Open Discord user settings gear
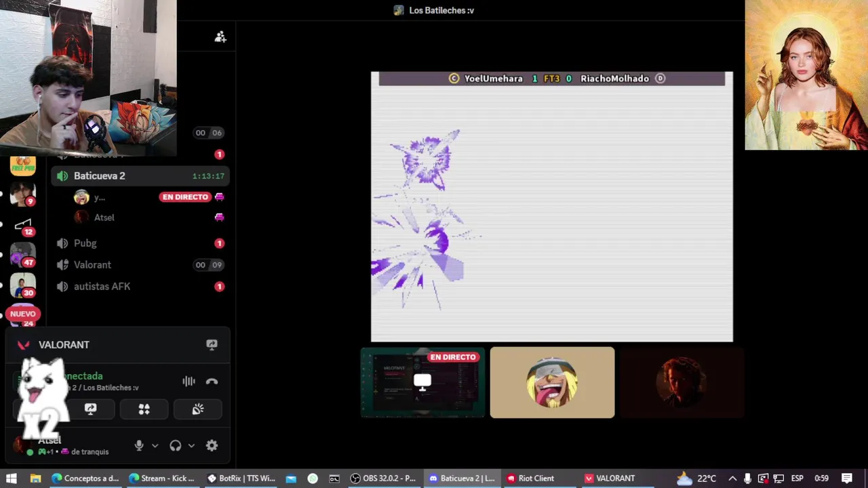 212,445
